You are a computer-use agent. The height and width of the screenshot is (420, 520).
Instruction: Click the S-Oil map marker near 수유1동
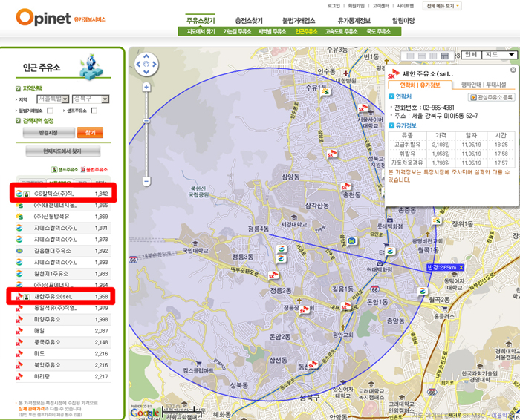326,91
